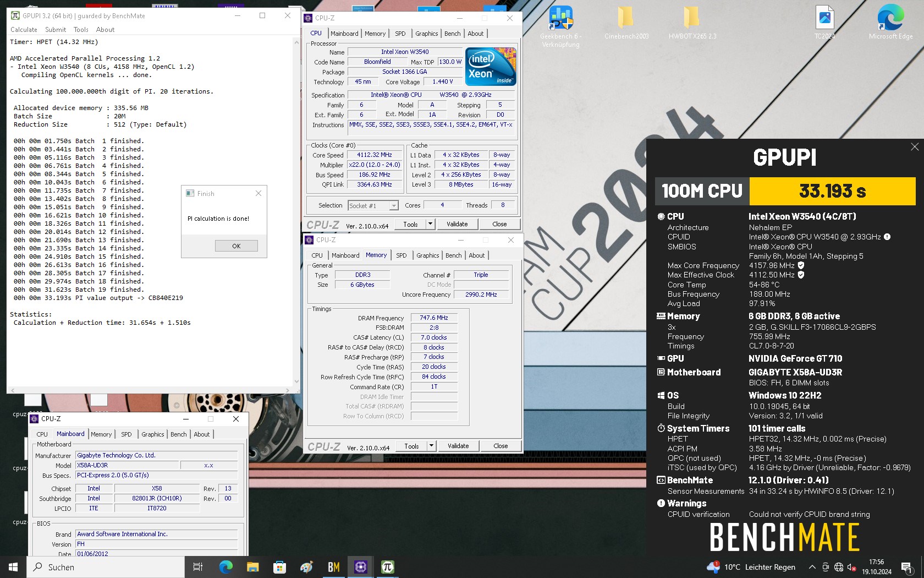Click the muted volume tray icon
This screenshot has width=924, height=578.
pyautogui.click(x=852, y=567)
